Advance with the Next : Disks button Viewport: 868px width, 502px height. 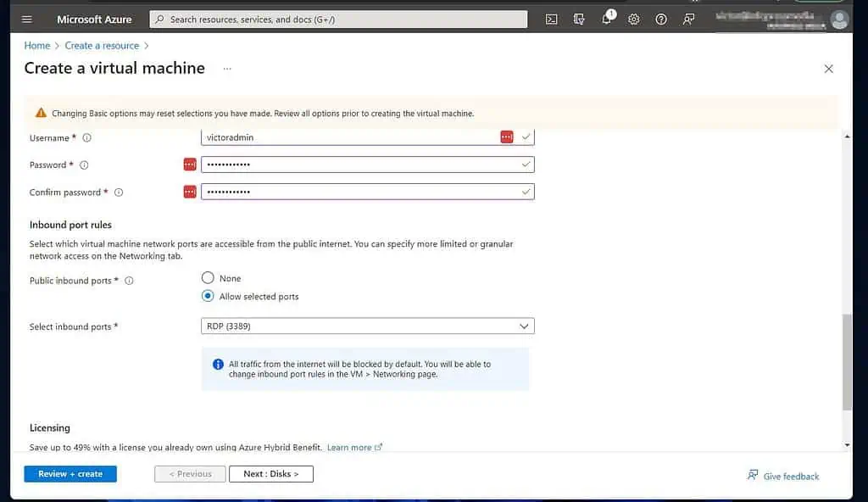271,474
